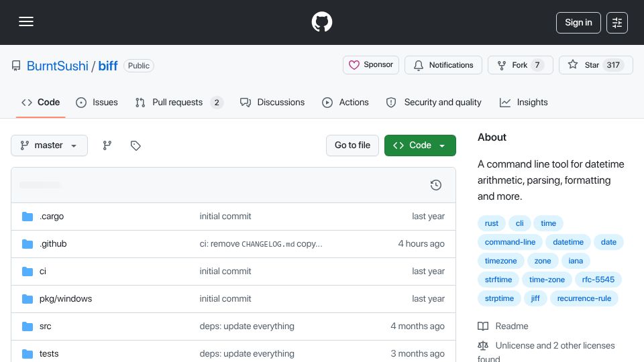The width and height of the screenshot is (644, 362).
Task: View branches icon next to master
Action: point(107,145)
